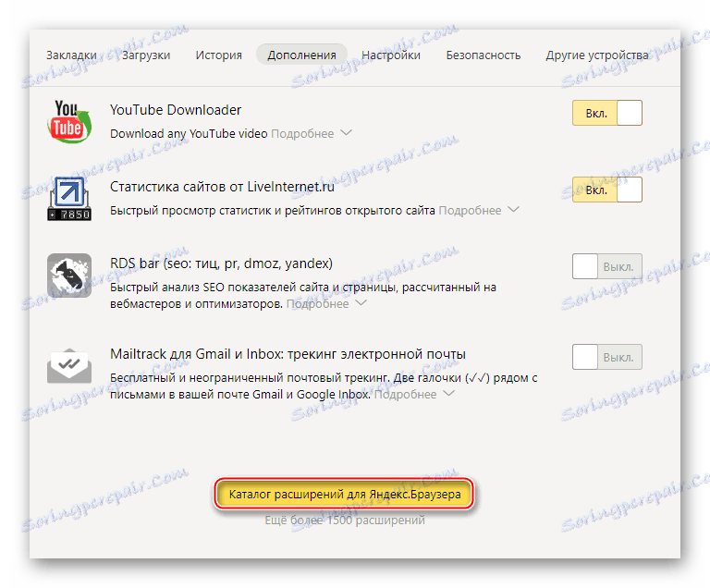The image size is (710, 588).
Task: Enable the RDS bar extension switch
Action: point(607,266)
